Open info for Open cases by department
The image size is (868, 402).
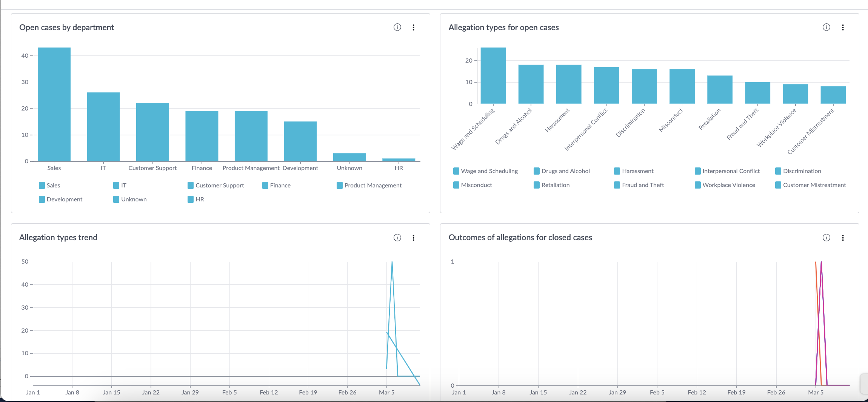(x=397, y=27)
